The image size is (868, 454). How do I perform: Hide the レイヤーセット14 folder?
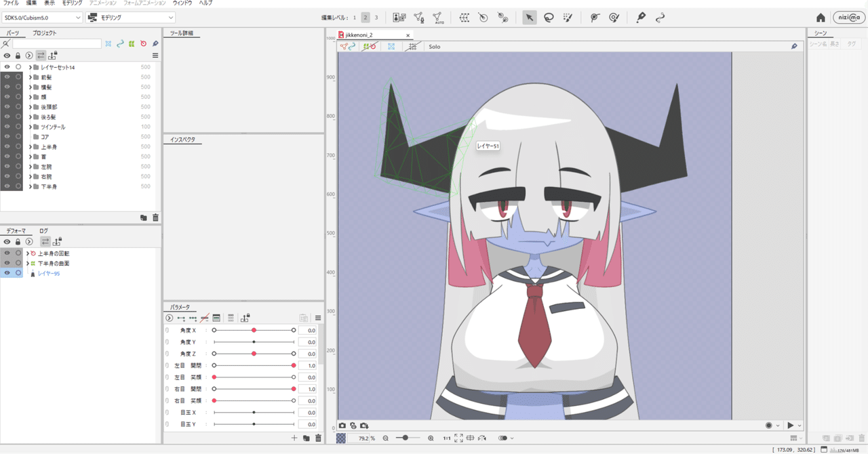(x=6, y=67)
